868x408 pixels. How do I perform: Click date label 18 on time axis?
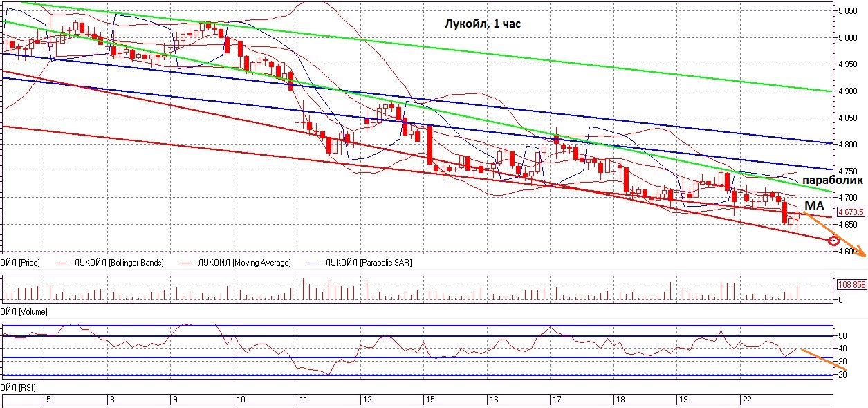point(620,400)
